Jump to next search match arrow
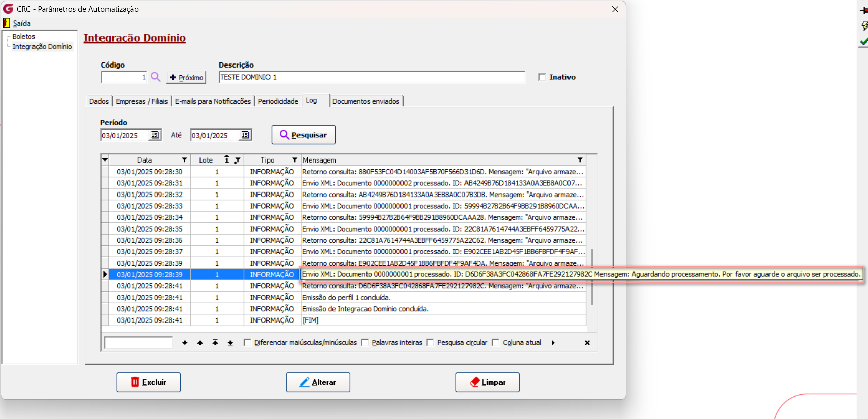The height and width of the screenshot is (419, 868). coord(185,343)
